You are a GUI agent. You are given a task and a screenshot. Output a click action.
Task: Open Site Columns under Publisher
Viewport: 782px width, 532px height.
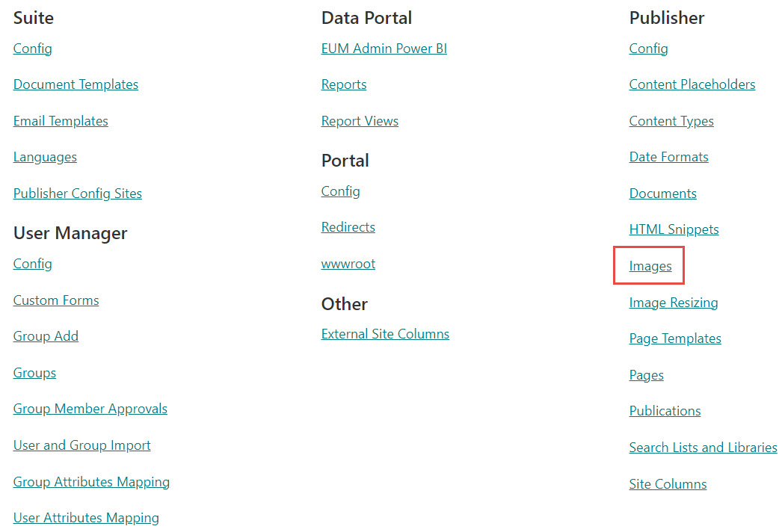point(668,483)
